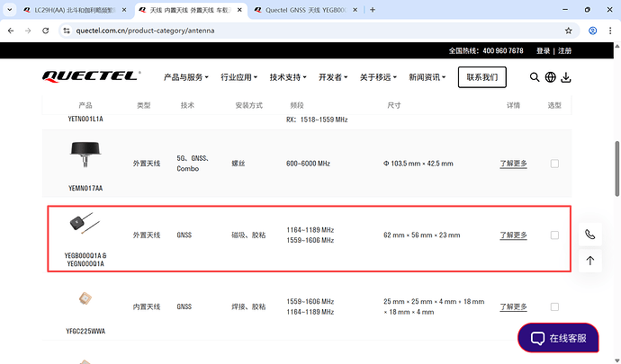Switch to the LC29H(AA) browser tab
621x364 pixels.
[x=76, y=10]
